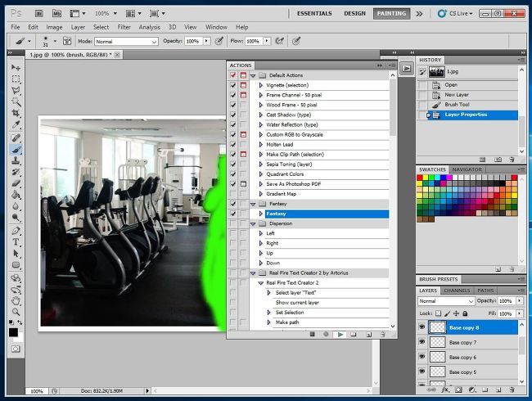The width and height of the screenshot is (532, 401).
Task: Switch to the Design workspace
Action: 354,14
